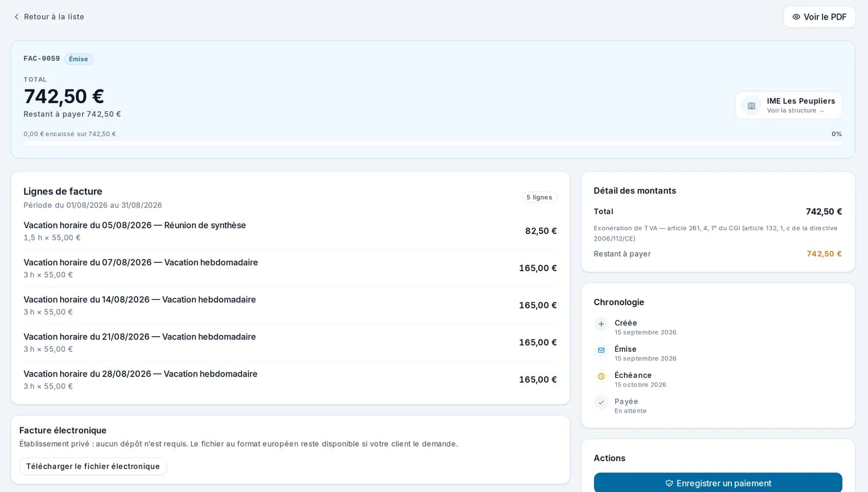This screenshot has width=868, height=492.
Task: Click the Facture électronique heading
Action: pyautogui.click(x=63, y=431)
